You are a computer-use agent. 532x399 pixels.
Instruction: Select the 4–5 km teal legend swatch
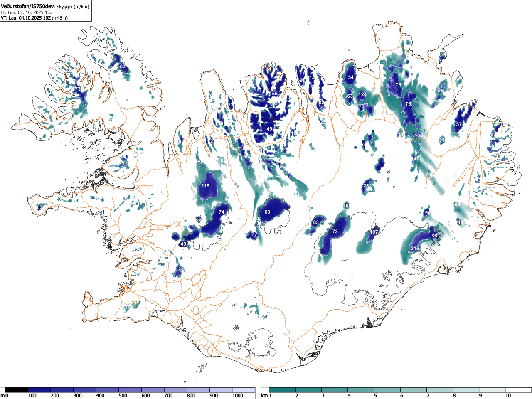click(362, 390)
